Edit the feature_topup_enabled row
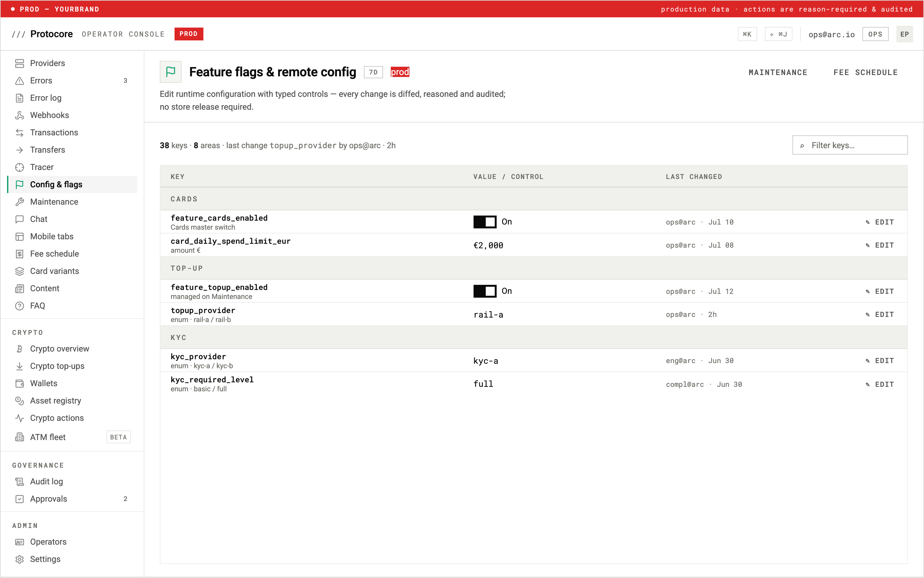The height and width of the screenshot is (578, 924). tap(880, 291)
